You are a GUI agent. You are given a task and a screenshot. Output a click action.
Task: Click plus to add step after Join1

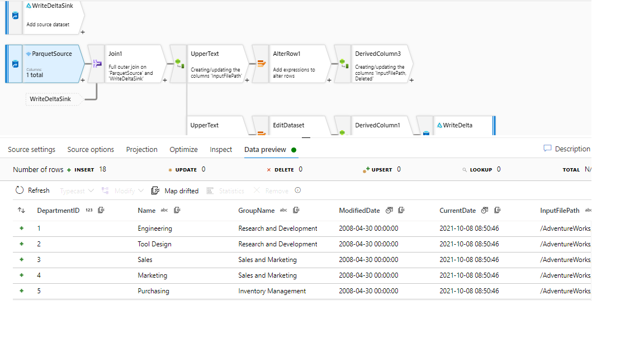pos(165,80)
